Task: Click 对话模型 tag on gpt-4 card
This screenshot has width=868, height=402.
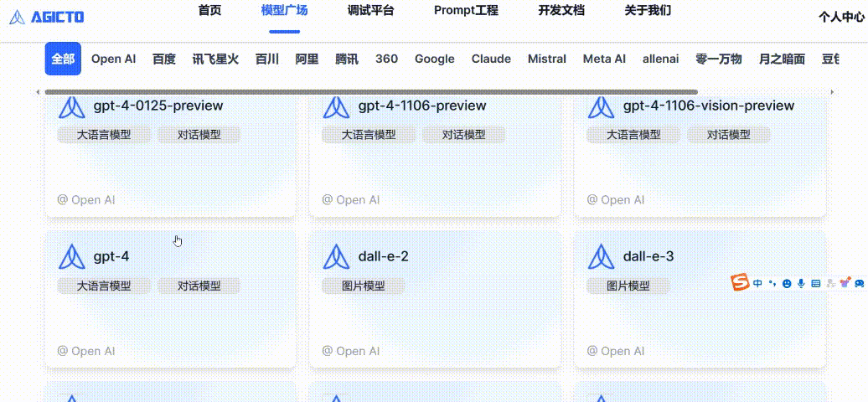Action: (x=199, y=286)
